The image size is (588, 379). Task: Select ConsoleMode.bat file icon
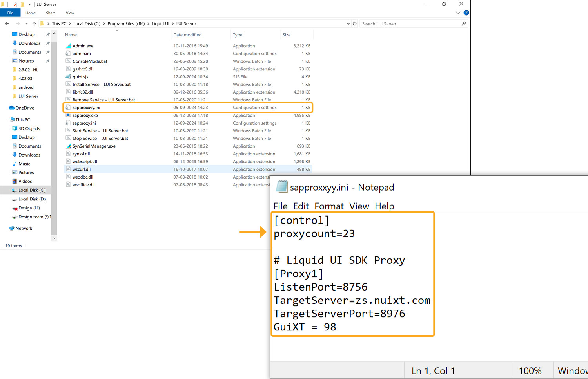[68, 61]
